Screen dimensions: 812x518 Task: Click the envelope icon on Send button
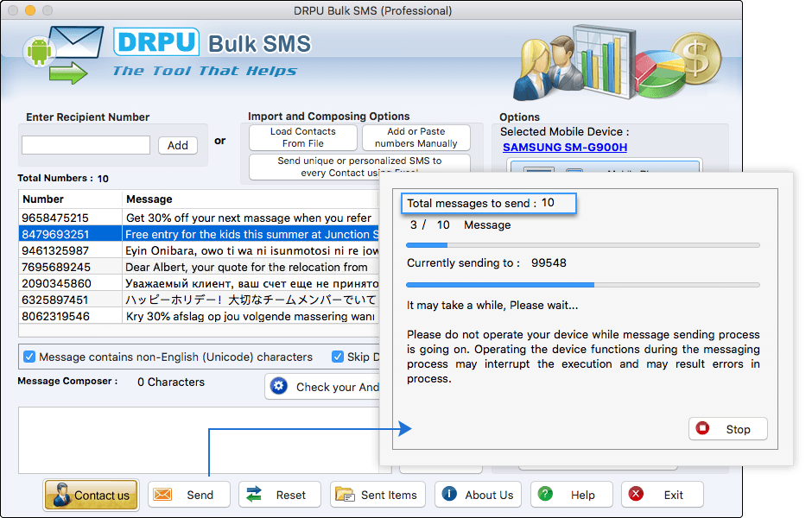tap(162, 495)
